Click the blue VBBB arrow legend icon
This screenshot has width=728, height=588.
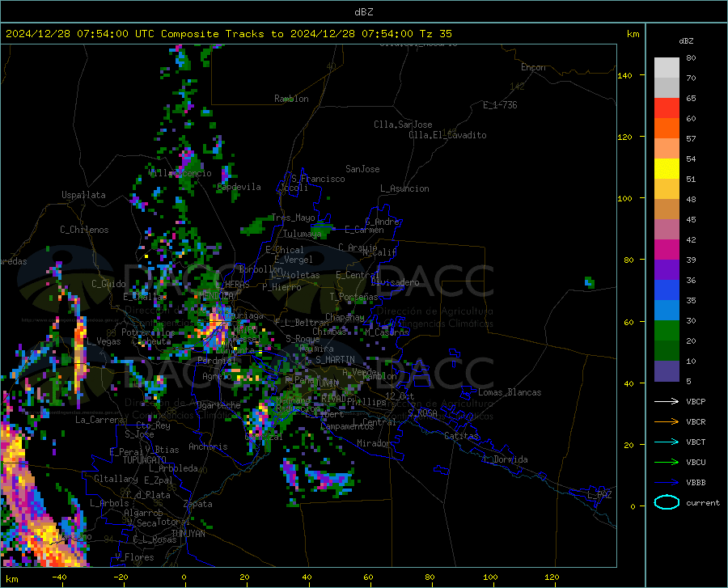(x=667, y=483)
